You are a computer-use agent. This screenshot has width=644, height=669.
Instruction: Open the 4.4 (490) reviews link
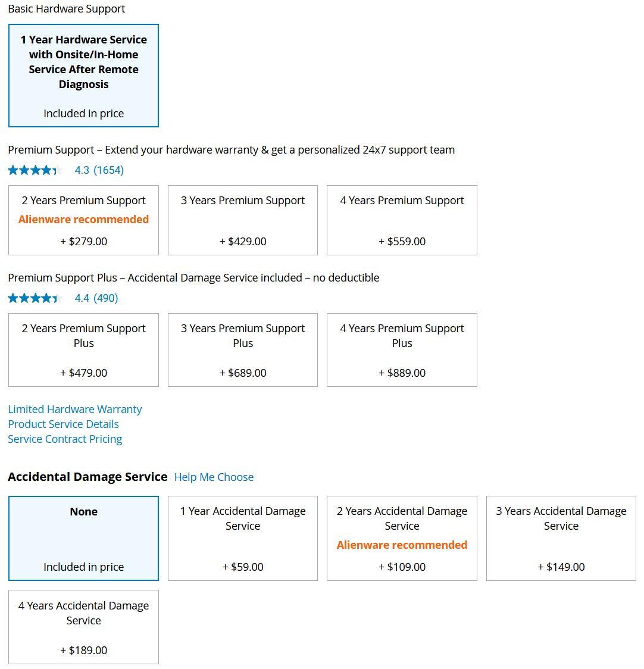coord(96,298)
